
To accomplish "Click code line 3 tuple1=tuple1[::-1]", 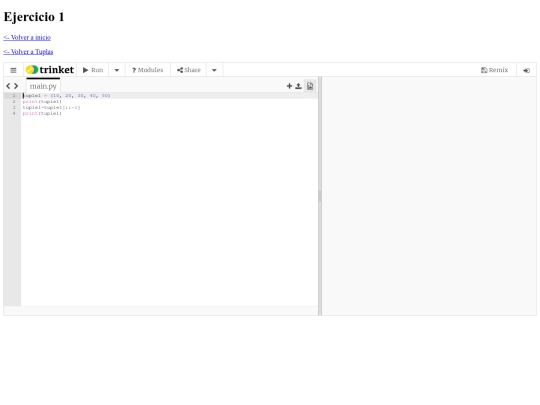I will (51, 107).
